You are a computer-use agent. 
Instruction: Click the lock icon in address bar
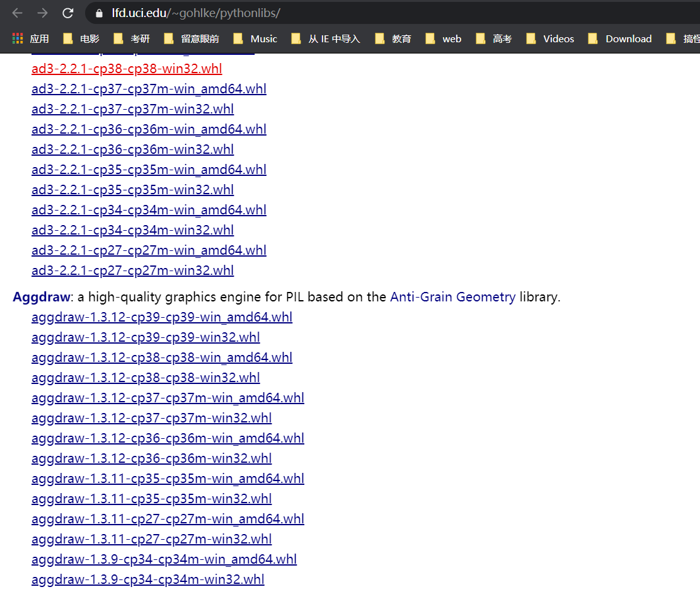point(99,13)
